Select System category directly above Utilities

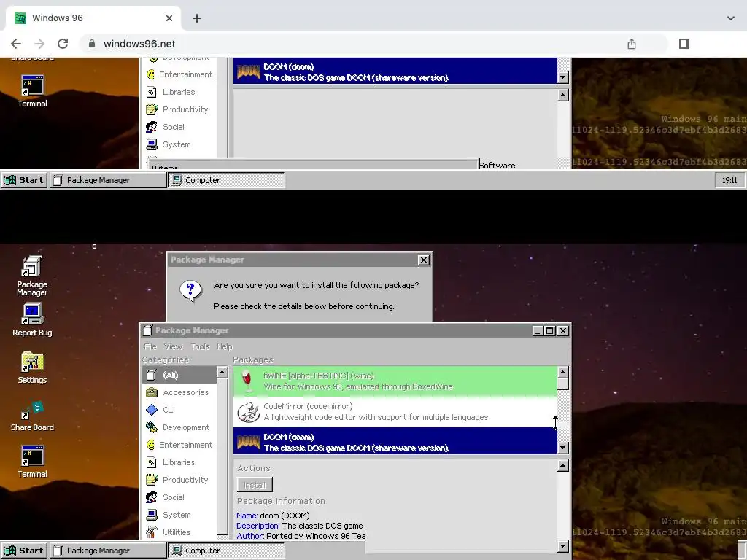tap(179, 515)
